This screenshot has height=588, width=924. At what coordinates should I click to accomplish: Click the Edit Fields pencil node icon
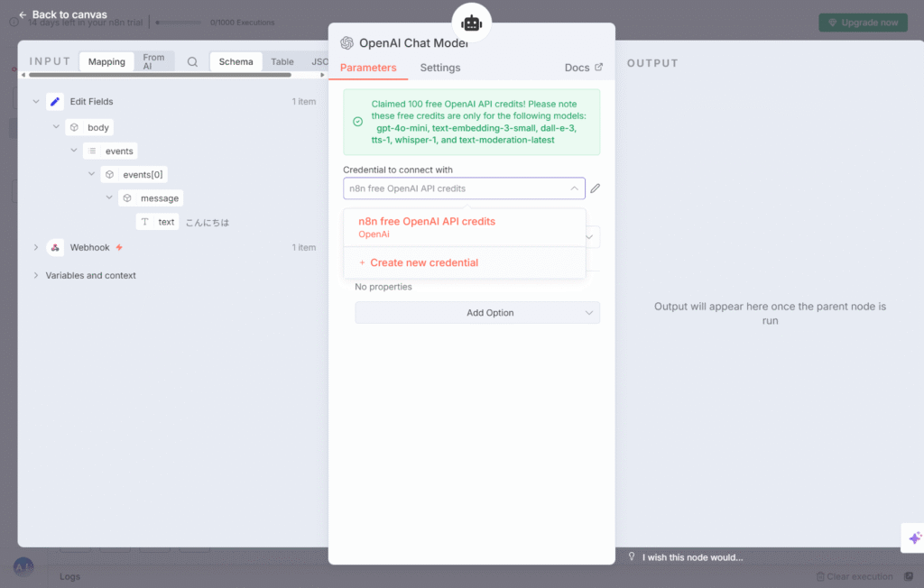click(55, 102)
